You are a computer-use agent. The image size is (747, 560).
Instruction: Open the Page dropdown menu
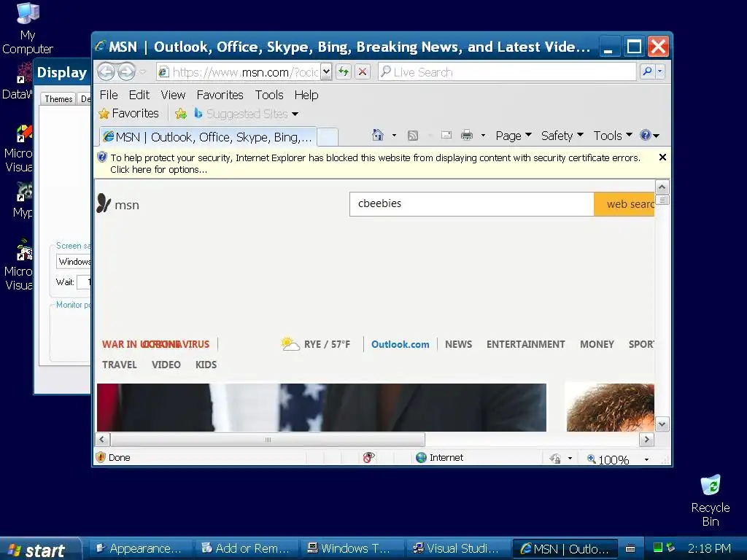coord(514,136)
